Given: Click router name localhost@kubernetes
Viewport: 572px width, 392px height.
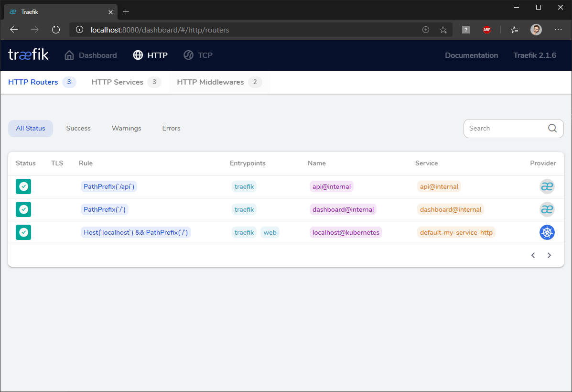Looking at the screenshot, I should 346,232.
